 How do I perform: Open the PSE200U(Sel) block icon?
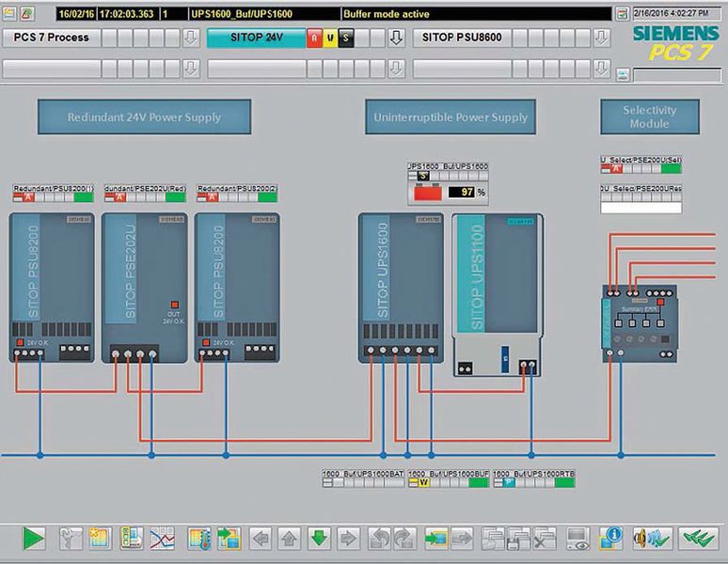[x=641, y=164]
